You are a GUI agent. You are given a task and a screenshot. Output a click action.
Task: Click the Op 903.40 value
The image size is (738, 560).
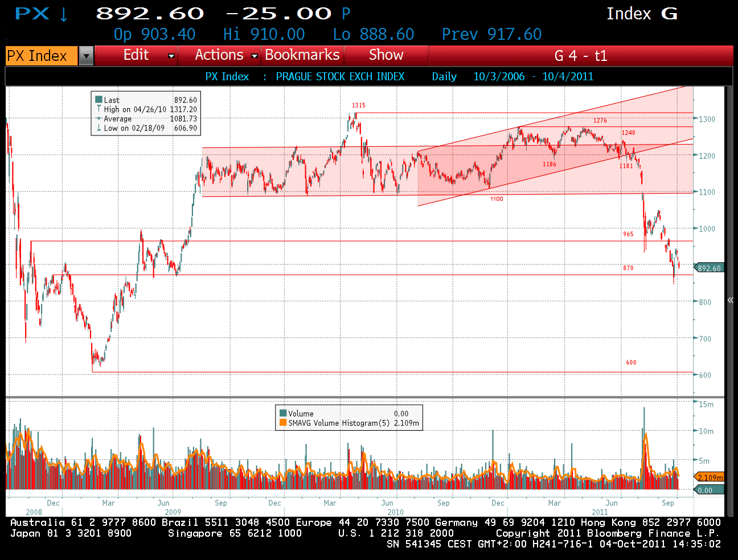click(155, 34)
